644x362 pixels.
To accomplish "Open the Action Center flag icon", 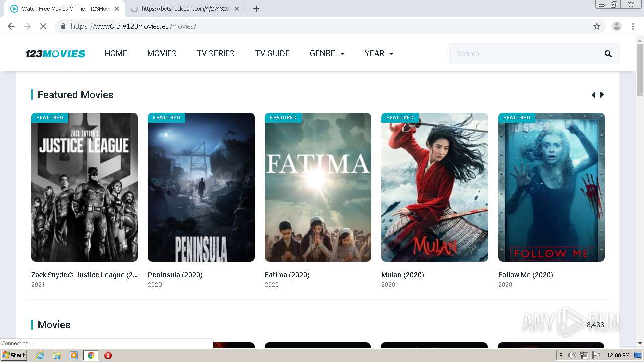I will click(x=596, y=355).
